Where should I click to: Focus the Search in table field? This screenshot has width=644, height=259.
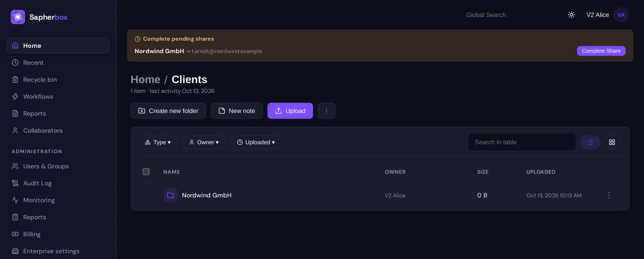[522, 142]
